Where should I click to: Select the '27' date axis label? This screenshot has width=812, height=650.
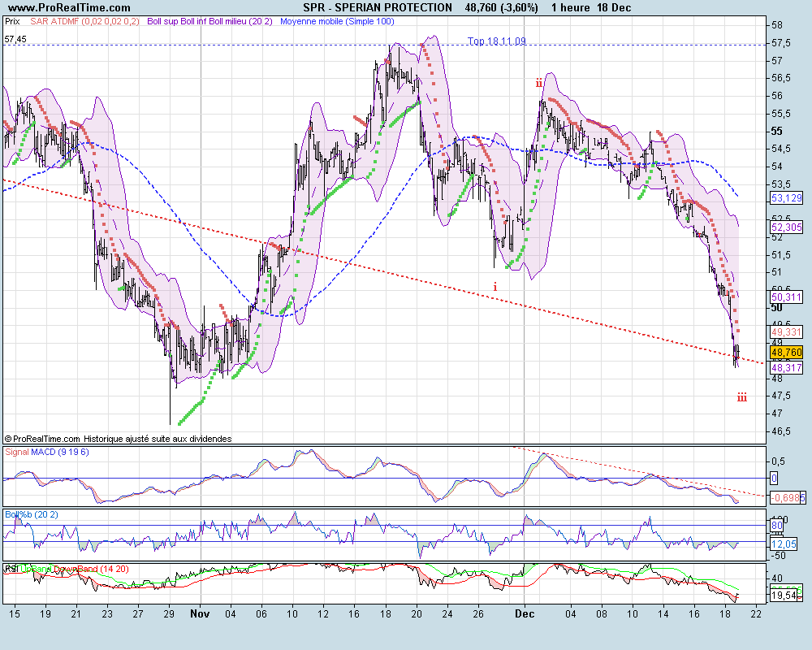click(138, 614)
